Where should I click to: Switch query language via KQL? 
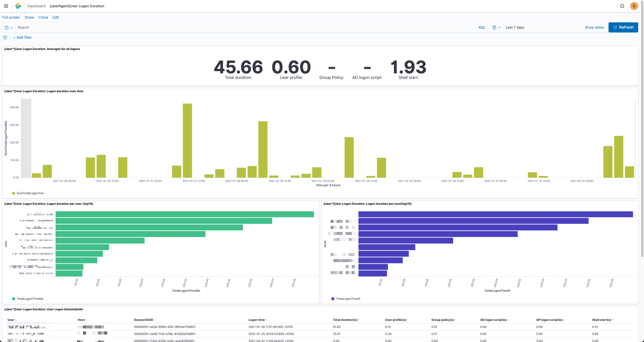(x=482, y=27)
